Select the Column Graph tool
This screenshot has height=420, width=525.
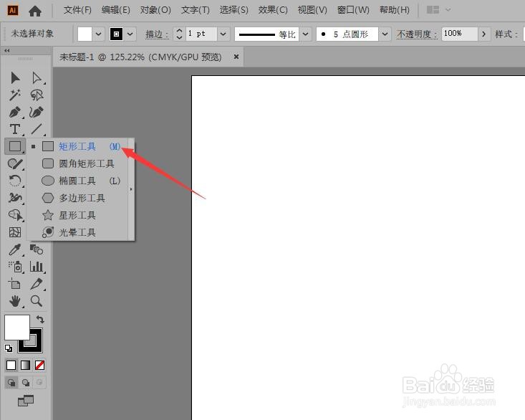pos(37,267)
